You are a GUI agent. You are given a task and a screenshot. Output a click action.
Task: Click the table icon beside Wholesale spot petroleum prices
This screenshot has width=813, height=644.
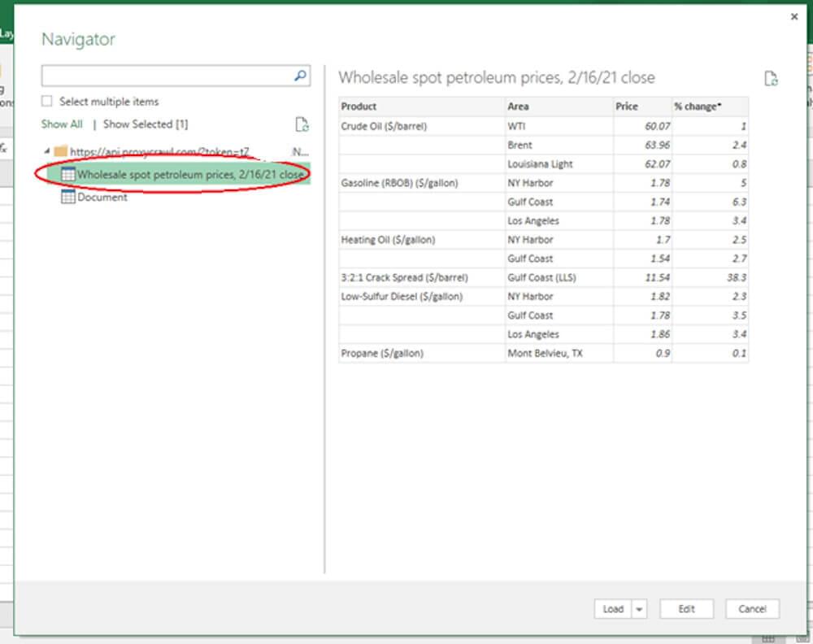(x=68, y=174)
